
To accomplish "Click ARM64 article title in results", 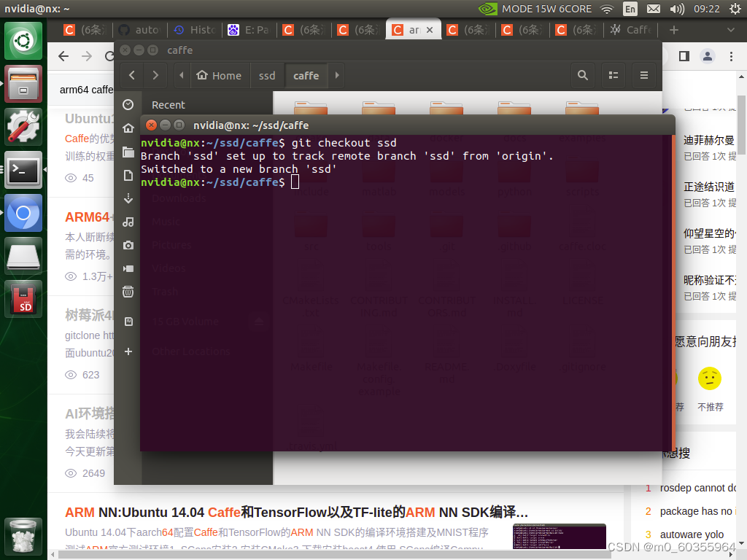I will pyautogui.click(x=88, y=217).
